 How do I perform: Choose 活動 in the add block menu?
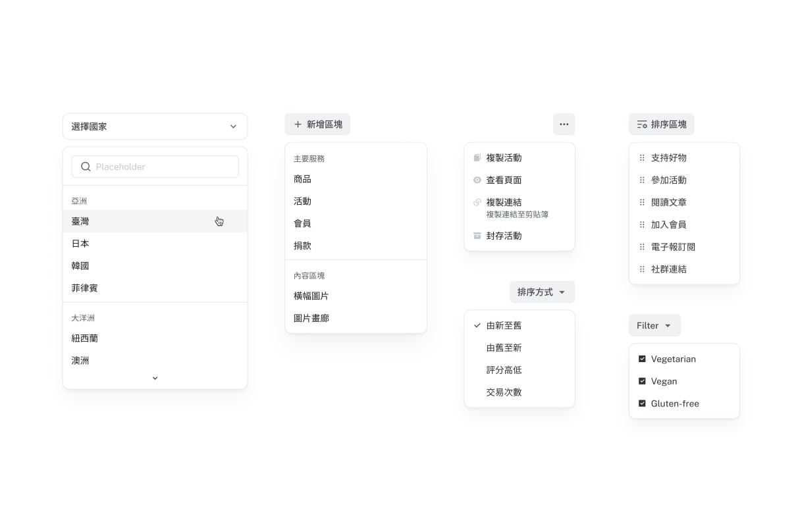click(356, 201)
